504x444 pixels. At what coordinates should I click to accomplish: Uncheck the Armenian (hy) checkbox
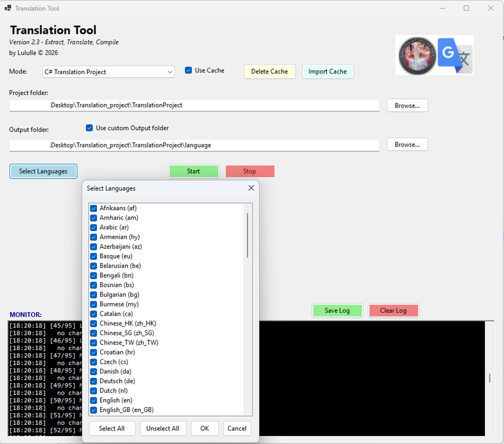coord(94,237)
